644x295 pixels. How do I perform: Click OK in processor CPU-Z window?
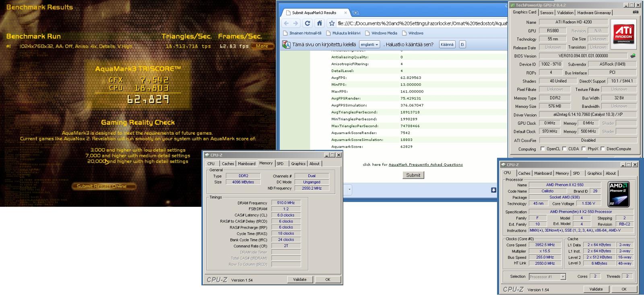(624, 289)
